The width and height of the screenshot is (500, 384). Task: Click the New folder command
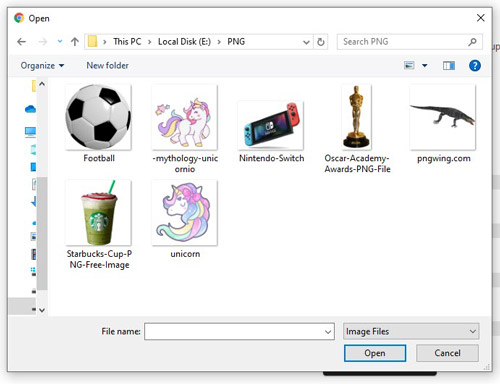(107, 66)
